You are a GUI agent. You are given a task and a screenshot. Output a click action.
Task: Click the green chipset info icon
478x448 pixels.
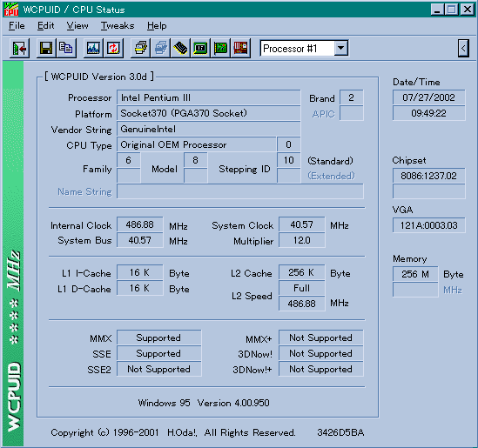coord(200,48)
